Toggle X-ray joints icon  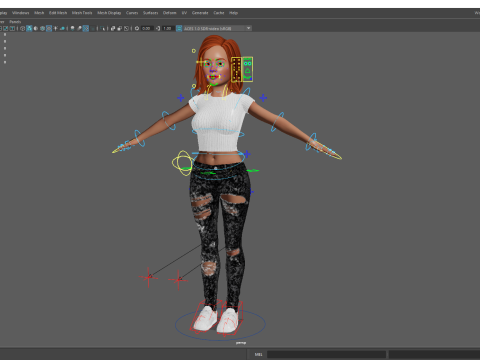(126, 28)
